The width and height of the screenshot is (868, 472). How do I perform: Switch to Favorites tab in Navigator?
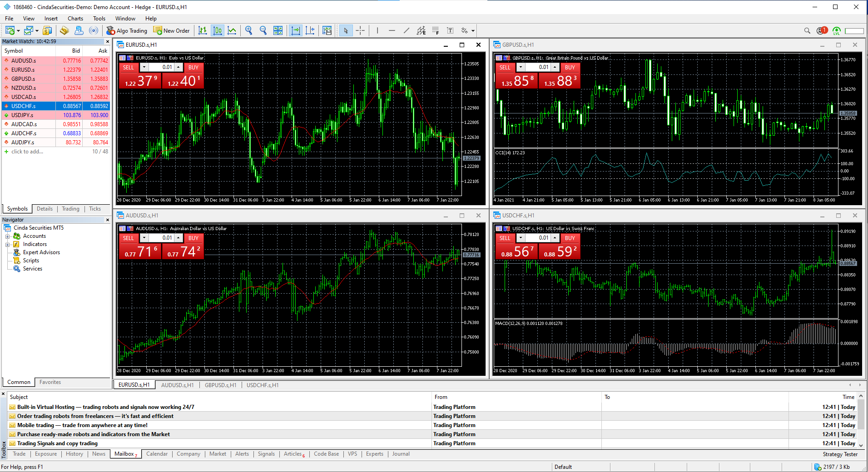50,382
